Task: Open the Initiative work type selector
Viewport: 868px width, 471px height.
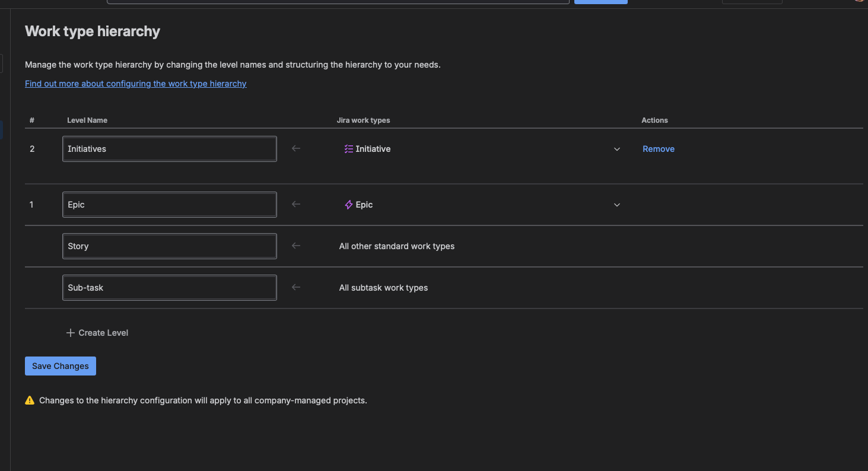Action: (475, 149)
